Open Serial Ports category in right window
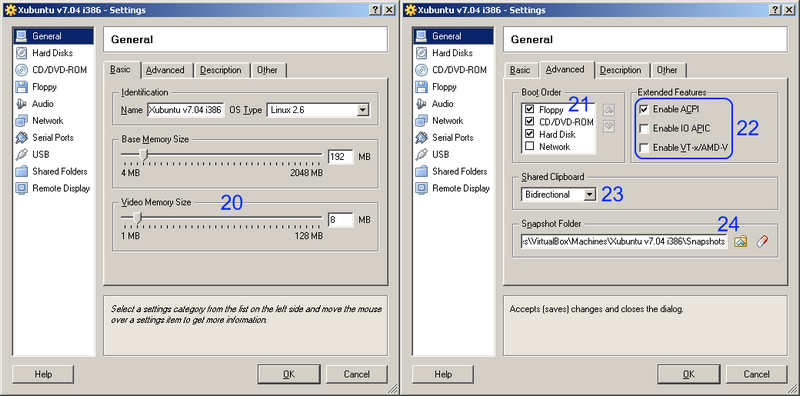Viewport: 800px width, 396px height. tap(444, 137)
